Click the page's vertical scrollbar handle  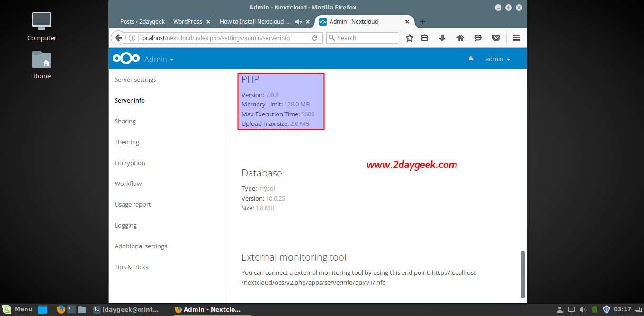[523, 274]
